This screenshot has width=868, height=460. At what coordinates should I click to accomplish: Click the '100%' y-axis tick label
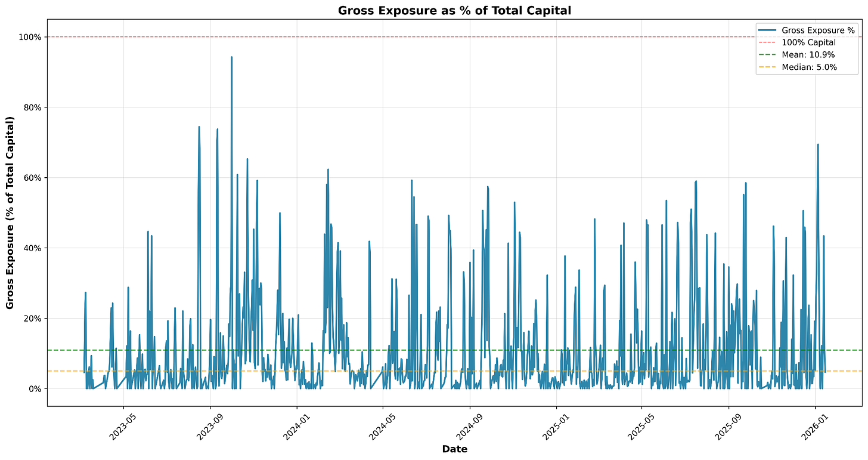click(x=31, y=37)
